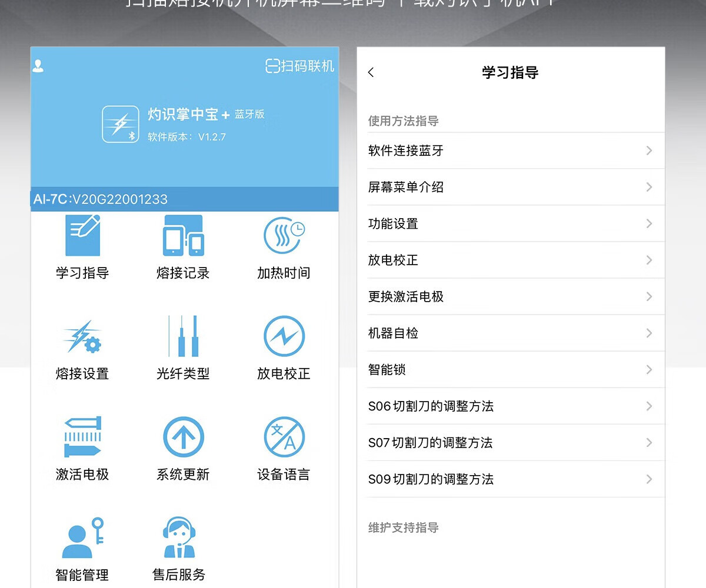The width and height of the screenshot is (706, 588).
Task: Open the user profile icon
Action: click(38, 66)
